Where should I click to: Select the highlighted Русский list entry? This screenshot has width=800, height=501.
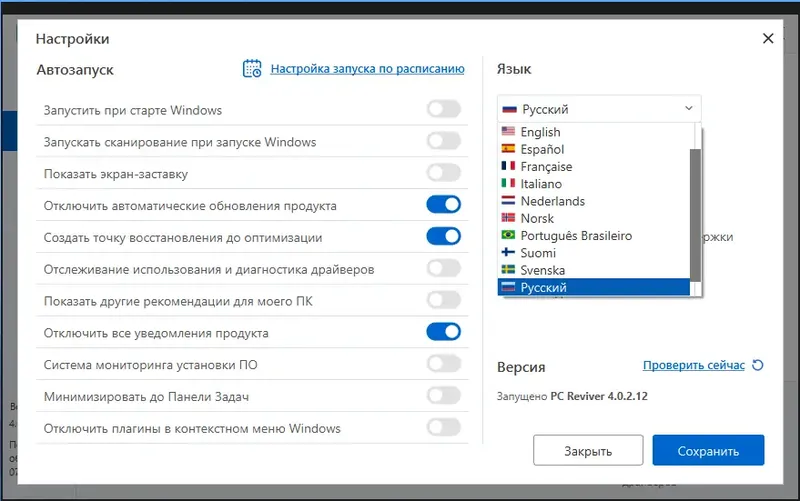point(594,287)
